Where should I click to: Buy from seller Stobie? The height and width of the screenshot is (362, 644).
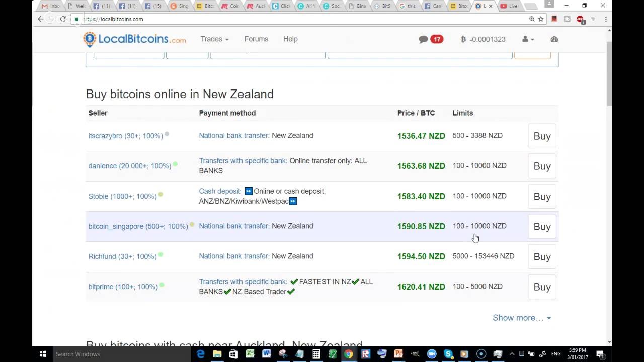[542, 196]
